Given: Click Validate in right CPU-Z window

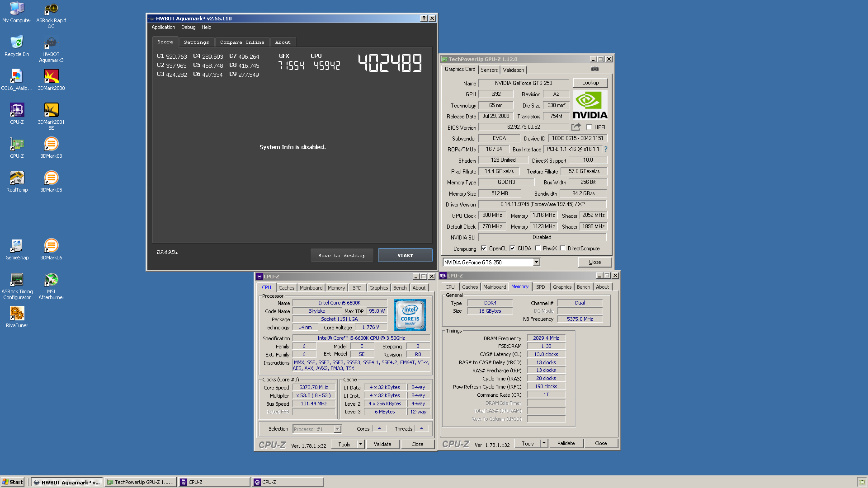Looking at the screenshot, I should pyautogui.click(x=566, y=443).
